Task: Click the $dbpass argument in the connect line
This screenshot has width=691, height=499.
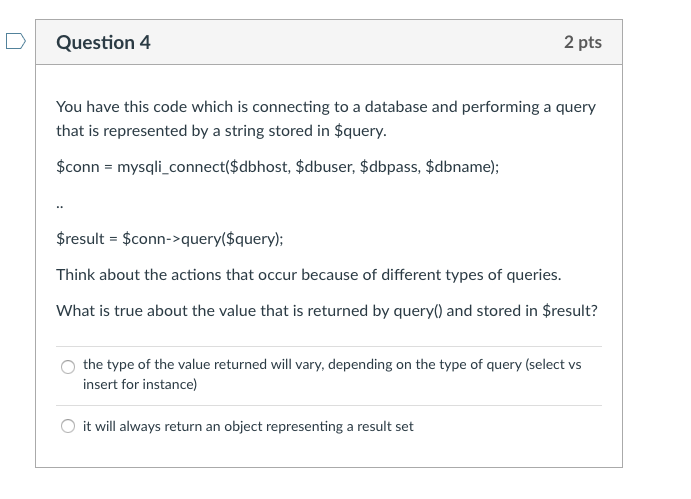Action: point(390,167)
